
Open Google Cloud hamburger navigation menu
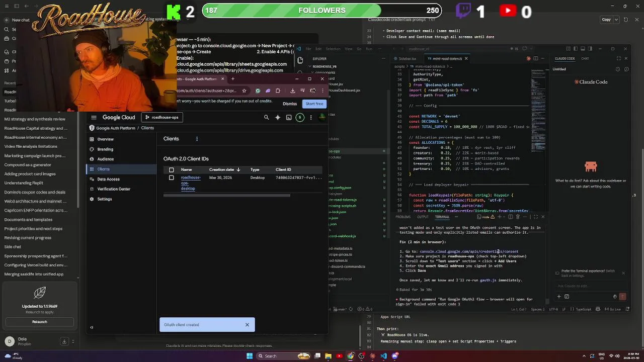(94, 117)
